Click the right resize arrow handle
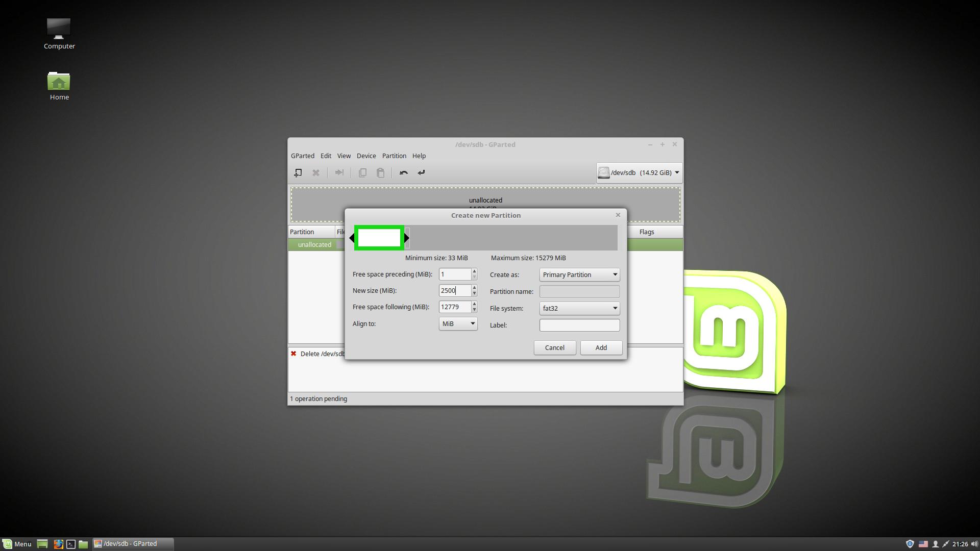Screen dimensions: 980x551 click(x=407, y=238)
